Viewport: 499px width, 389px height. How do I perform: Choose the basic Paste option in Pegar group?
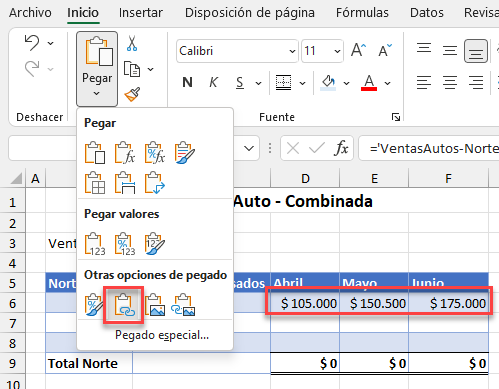click(x=95, y=153)
